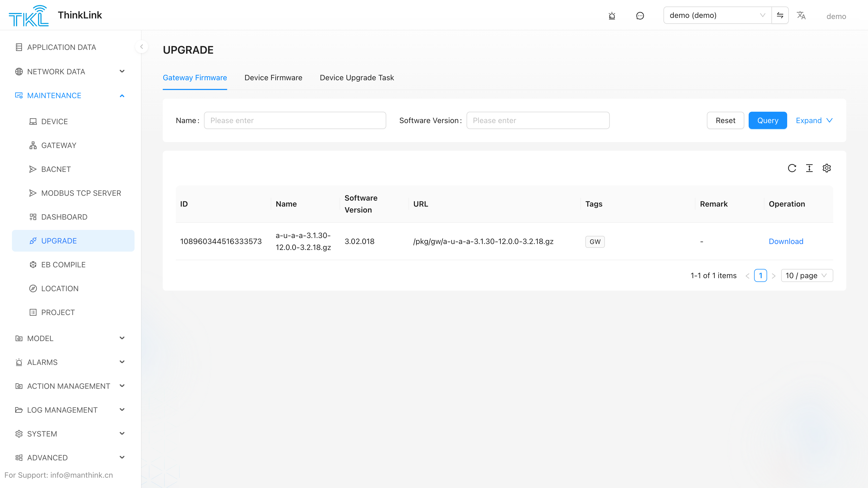Screen dimensions: 868x488
Task: Select firmware ID 1089603445163333573
Action: 221,242
